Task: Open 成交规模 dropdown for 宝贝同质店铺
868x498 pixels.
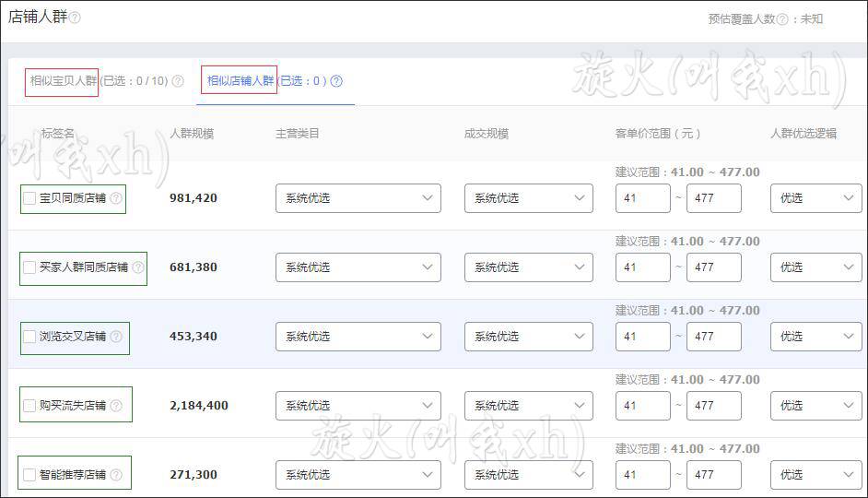Action: pos(529,198)
